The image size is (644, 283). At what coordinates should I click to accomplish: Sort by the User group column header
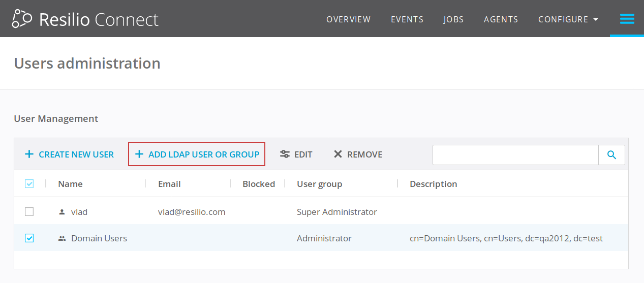319,184
